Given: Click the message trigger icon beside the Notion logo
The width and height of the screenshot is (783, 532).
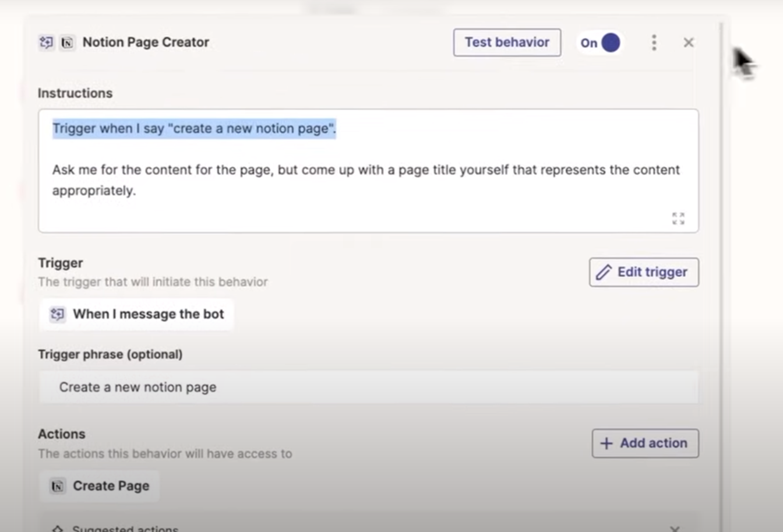Looking at the screenshot, I should click(46, 43).
